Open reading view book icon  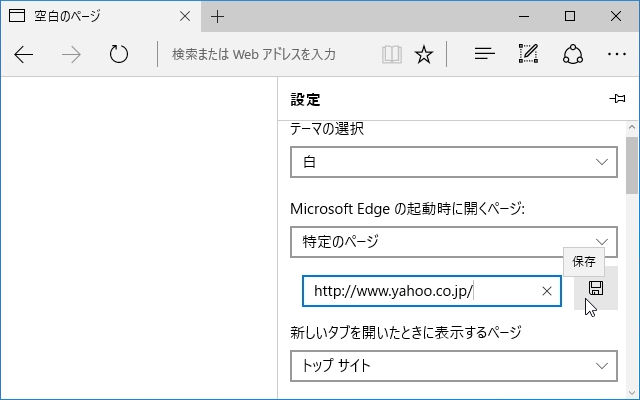(392, 54)
